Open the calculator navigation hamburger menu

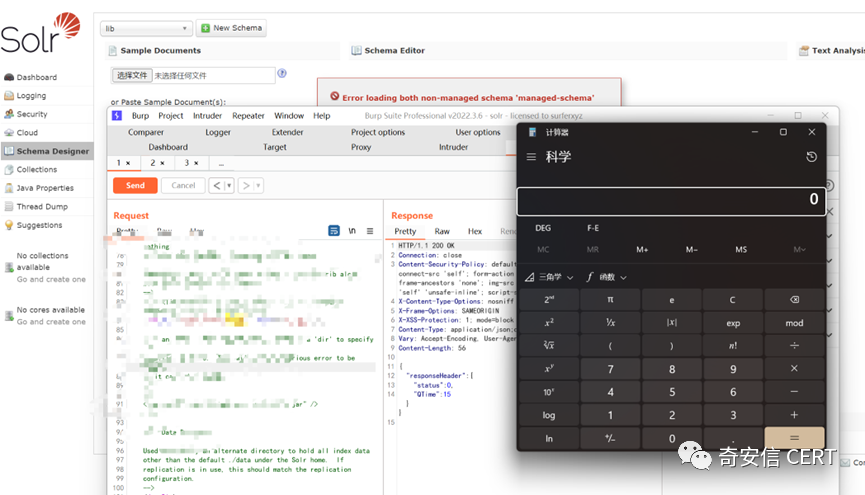point(531,157)
